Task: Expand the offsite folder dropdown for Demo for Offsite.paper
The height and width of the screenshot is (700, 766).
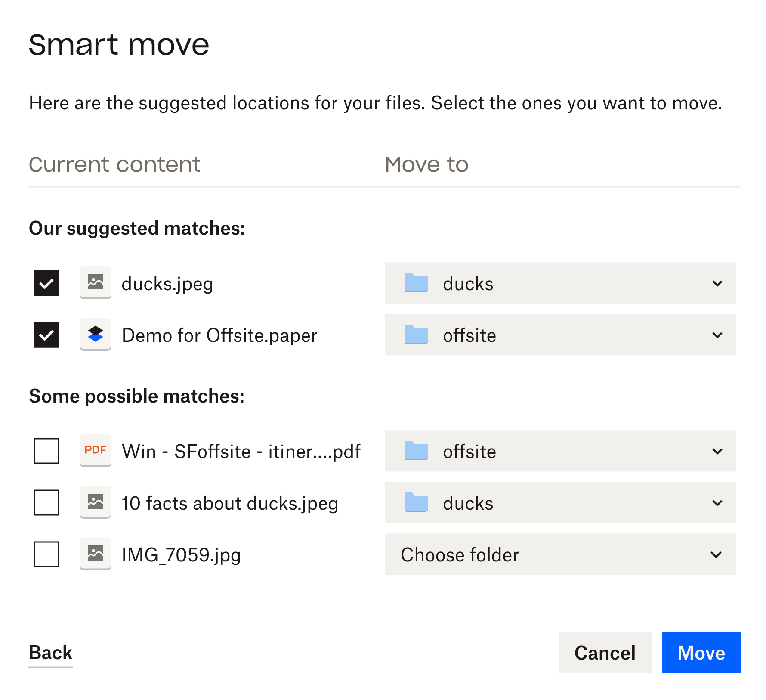Action: coord(717,335)
